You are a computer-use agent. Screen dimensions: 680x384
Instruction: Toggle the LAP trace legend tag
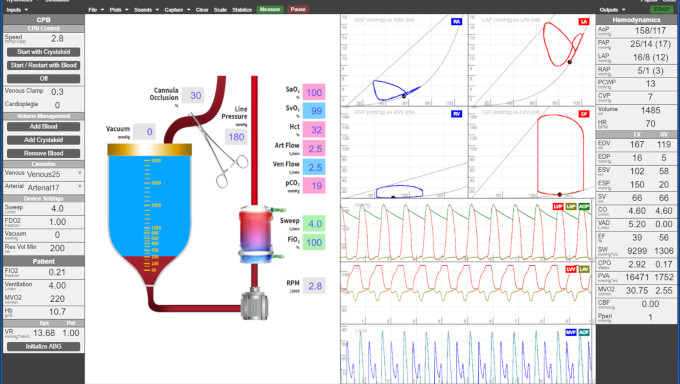click(x=571, y=207)
